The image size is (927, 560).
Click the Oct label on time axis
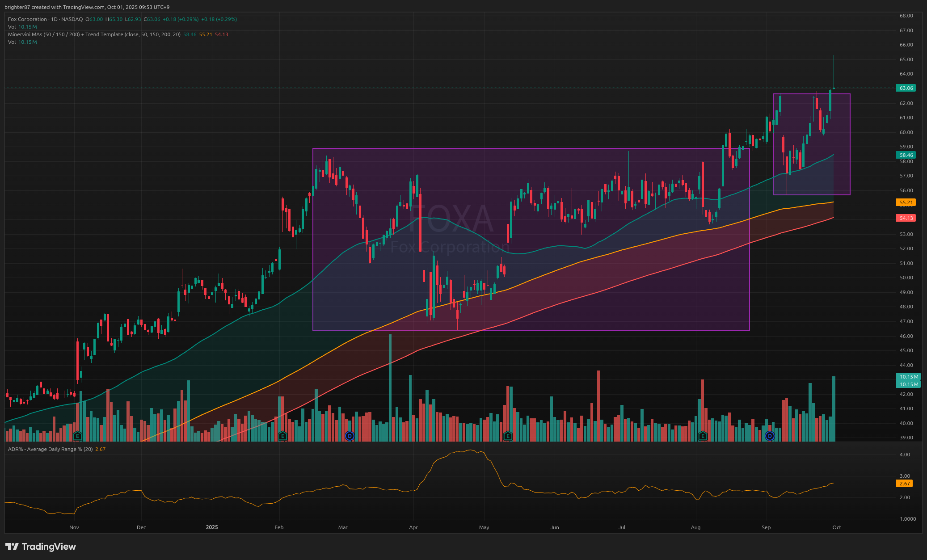[837, 527]
